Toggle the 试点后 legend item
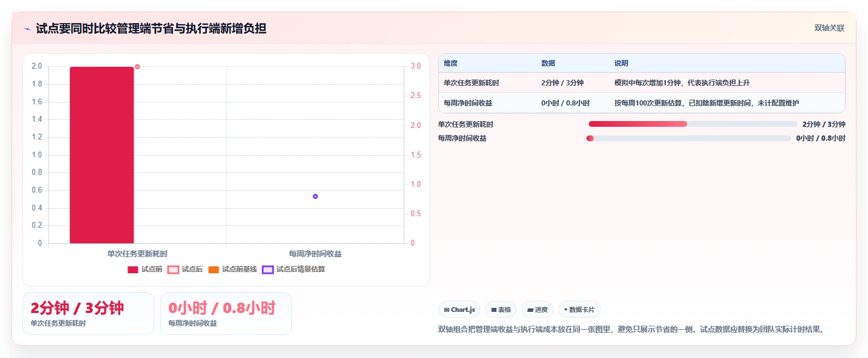Screen dimensions: 868x358 pyautogui.click(x=185, y=269)
